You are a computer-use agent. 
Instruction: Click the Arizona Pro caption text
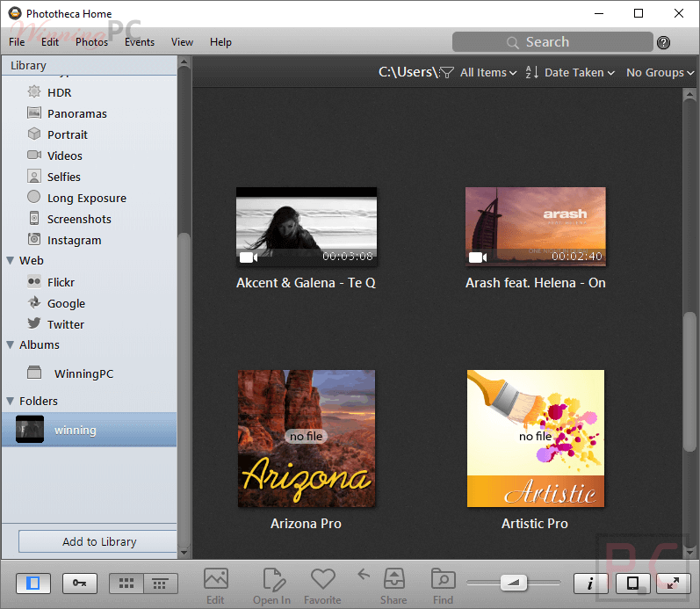pyautogui.click(x=306, y=523)
